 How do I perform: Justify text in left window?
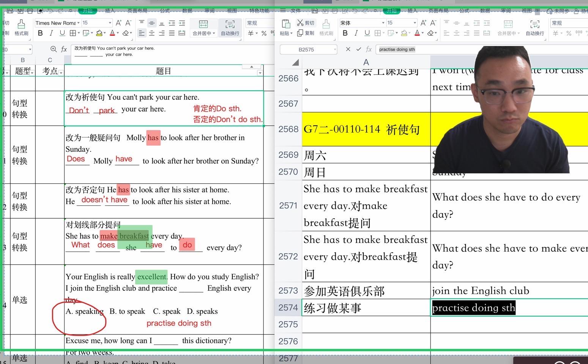(x=172, y=33)
